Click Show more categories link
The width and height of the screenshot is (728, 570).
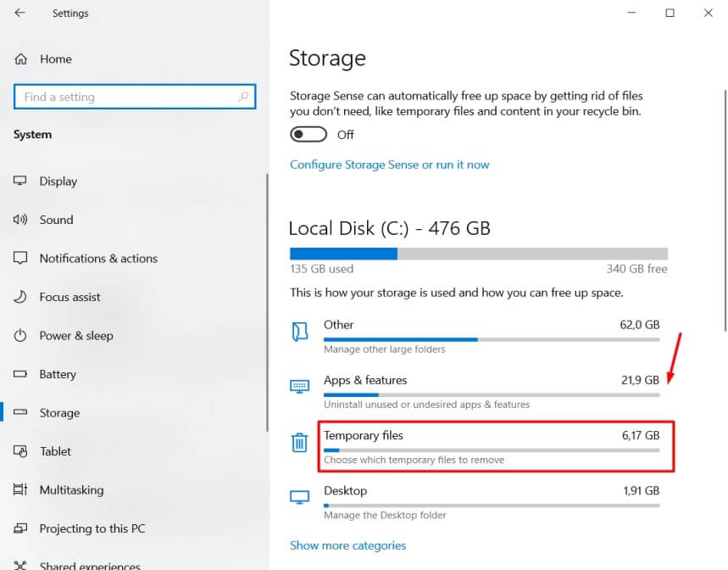[x=347, y=545]
